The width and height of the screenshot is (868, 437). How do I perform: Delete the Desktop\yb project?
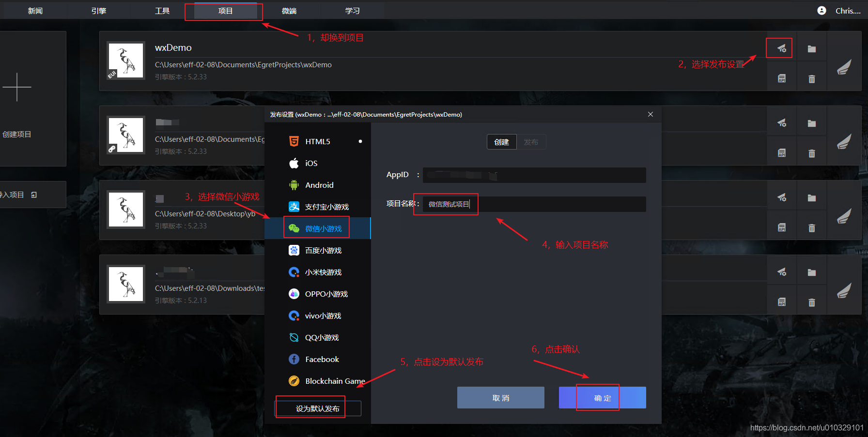(x=812, y=227)
